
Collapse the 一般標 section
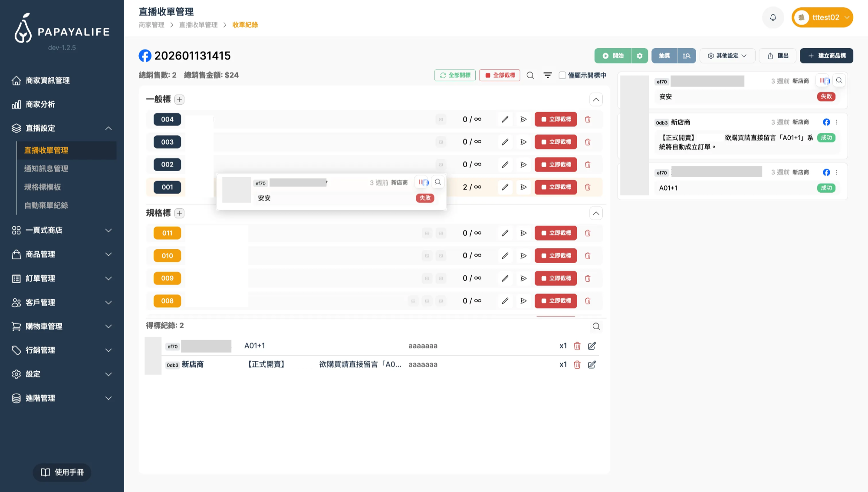point(596,99)
